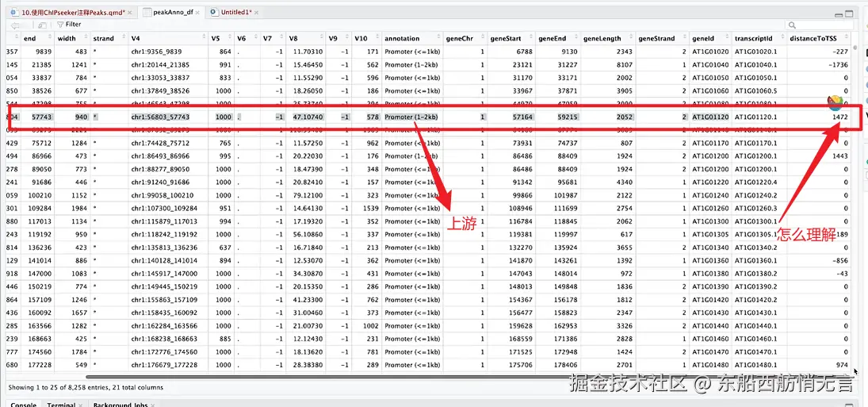
Task: Click distanceToTSS value -856
Action: (x=840, y=260)
